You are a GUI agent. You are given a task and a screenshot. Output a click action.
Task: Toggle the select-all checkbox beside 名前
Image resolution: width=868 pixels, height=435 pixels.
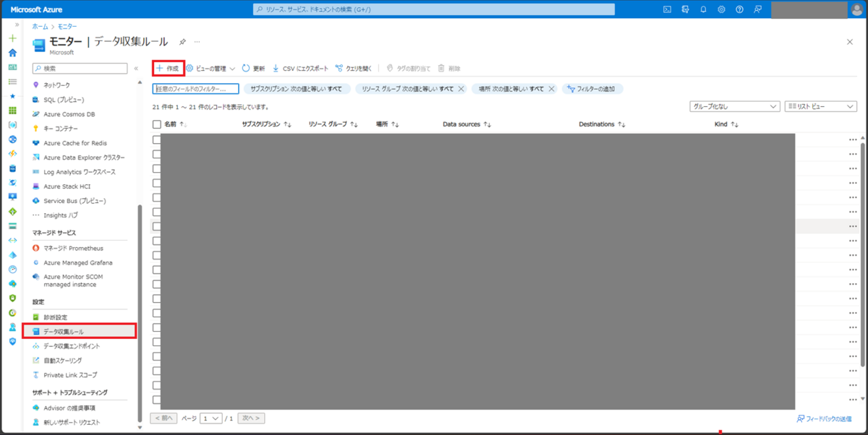[x=157, y=124]
